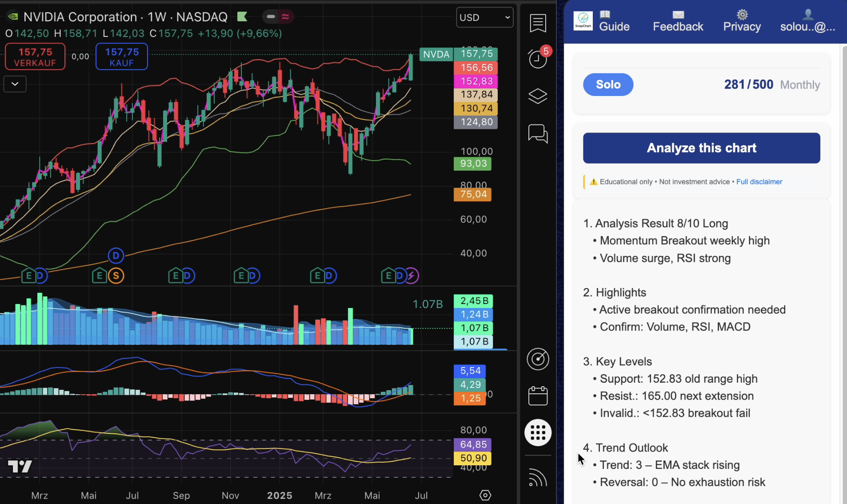
Task: Open the Full disclaimer link
Action: tap(759, 182)
